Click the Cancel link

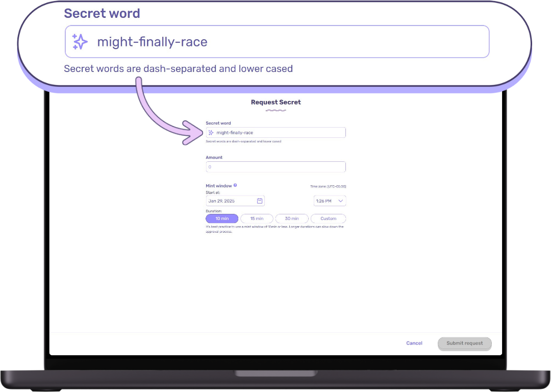point(414,344)
